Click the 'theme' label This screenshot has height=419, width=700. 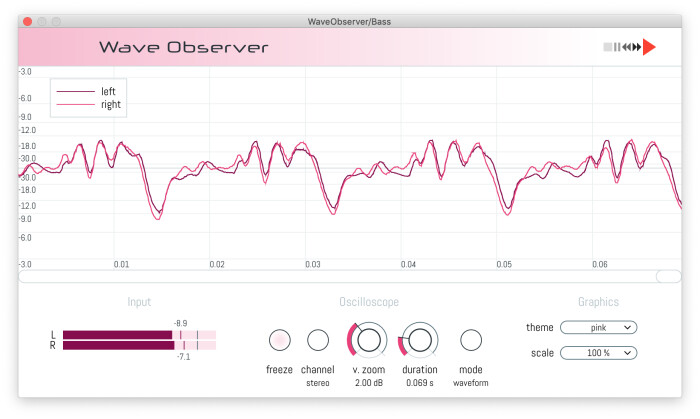(539, 328)
